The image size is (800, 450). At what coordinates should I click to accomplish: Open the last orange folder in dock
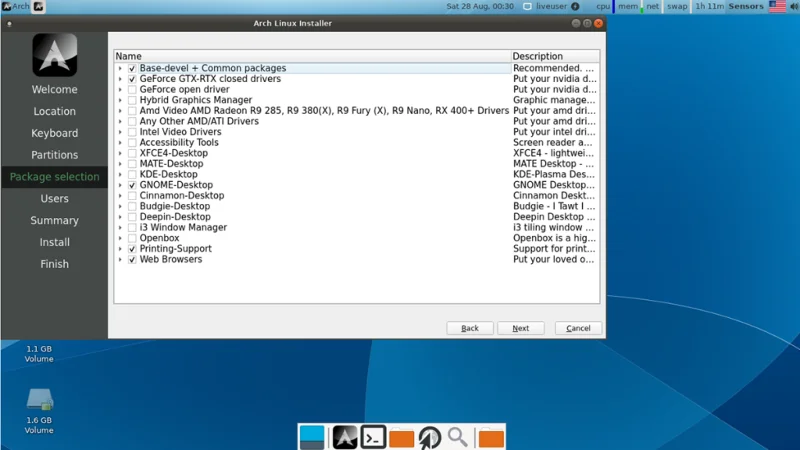pyautogui.click(x=491, y=438)
